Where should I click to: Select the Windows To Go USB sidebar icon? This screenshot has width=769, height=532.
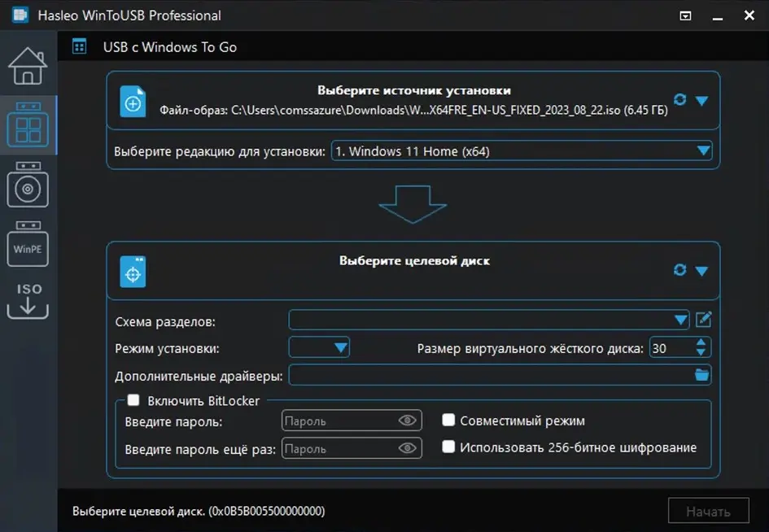click(28, 125)
